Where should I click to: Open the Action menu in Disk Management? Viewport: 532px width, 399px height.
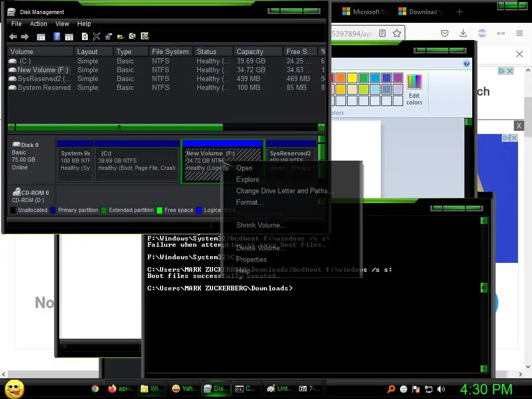point(38,24)
